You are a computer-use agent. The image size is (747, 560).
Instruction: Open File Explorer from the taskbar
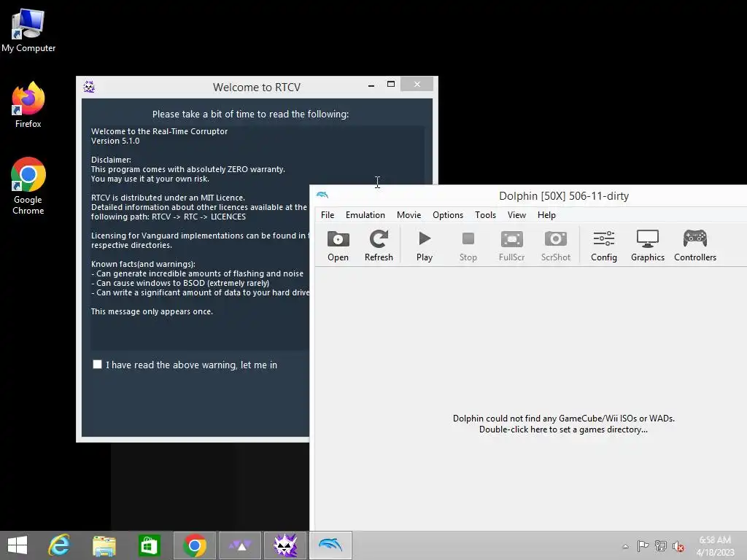click(x=104, y=545)
